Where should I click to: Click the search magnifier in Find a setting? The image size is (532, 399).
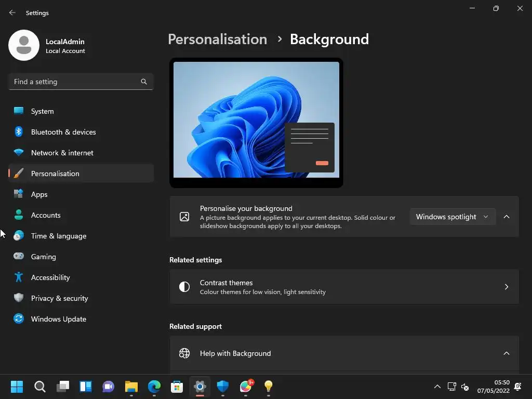click(x=144, y=82)
